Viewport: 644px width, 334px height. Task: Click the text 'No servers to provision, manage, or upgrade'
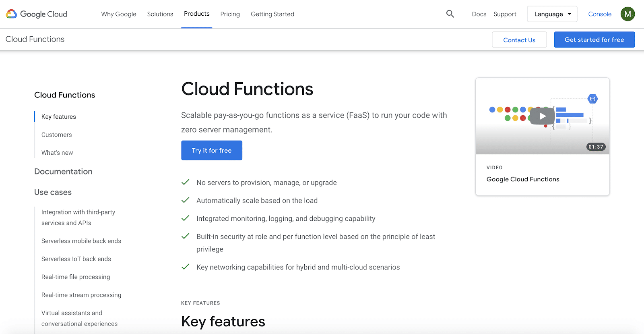point(266,183)
